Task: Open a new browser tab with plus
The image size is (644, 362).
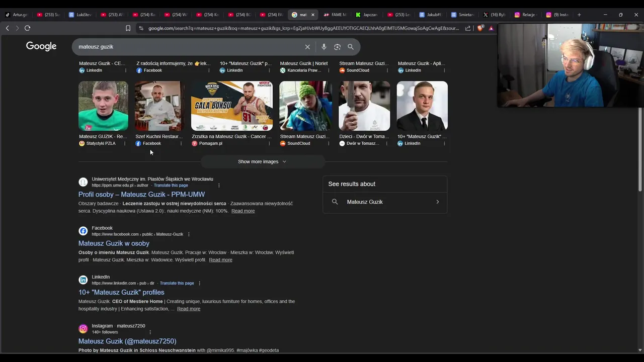Action: point(579,15)
